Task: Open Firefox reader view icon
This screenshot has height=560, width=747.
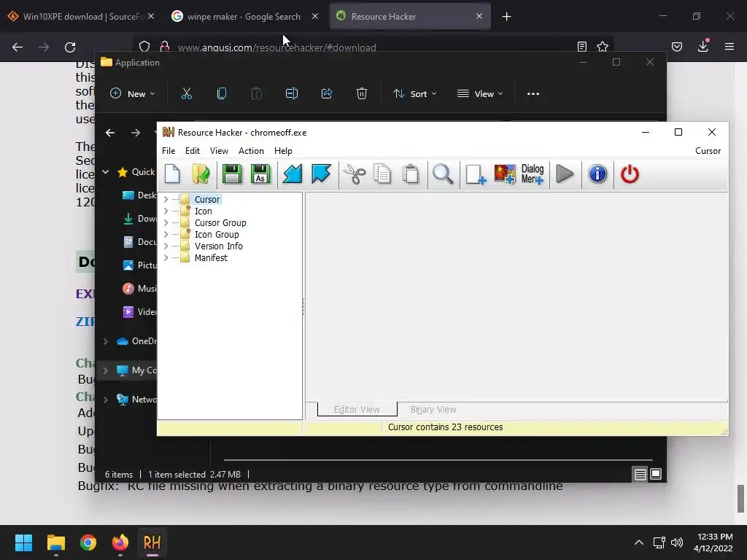Action: click(581, 47)
